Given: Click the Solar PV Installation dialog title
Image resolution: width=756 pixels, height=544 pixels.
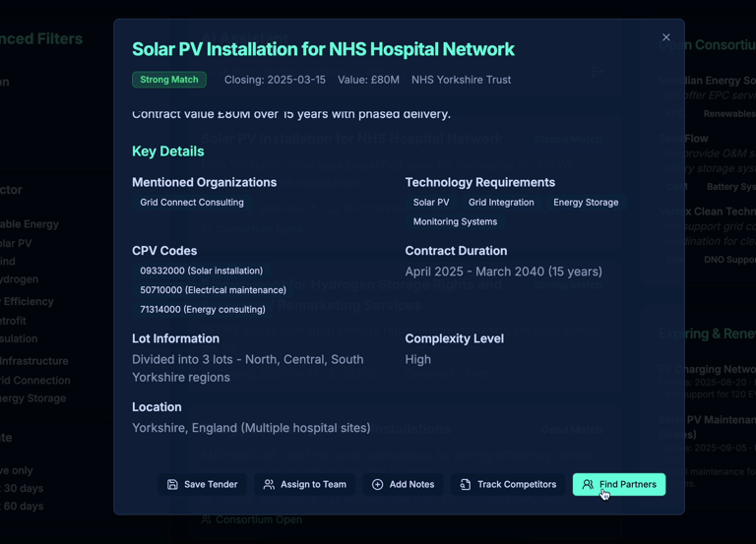Looking at the screenshot, I should (x=323, y=49).
